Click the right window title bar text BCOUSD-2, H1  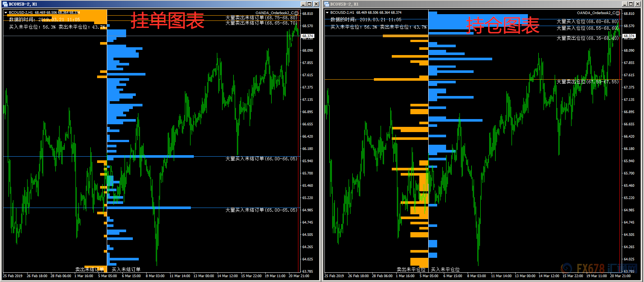pos(345,4)
